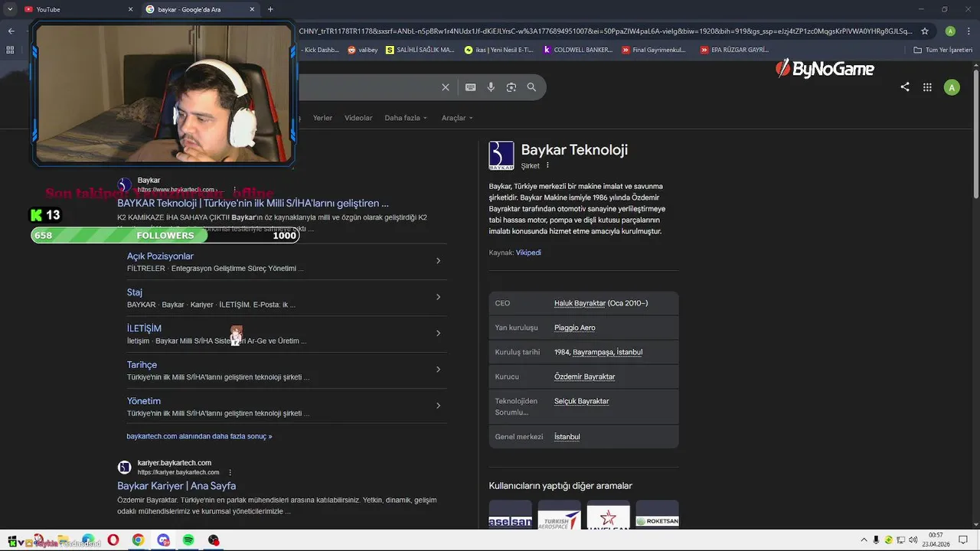Open the volume control in system tray
Viewport: 980px width, 551px height.
click(913, 540)
